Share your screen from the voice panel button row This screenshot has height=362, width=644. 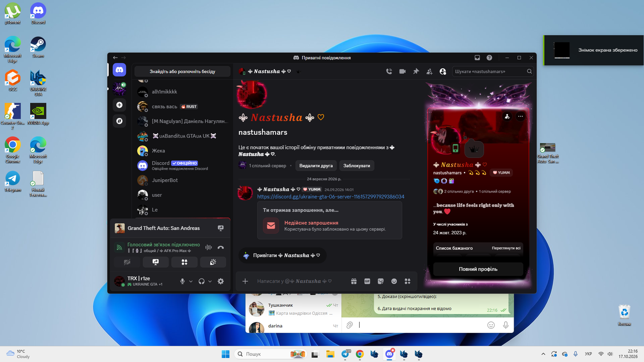[x=155, y=262]
